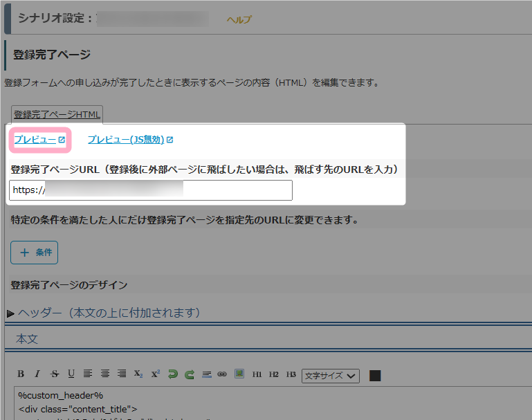Apply subscript formatting
The image size is (532, 420).
138,374
